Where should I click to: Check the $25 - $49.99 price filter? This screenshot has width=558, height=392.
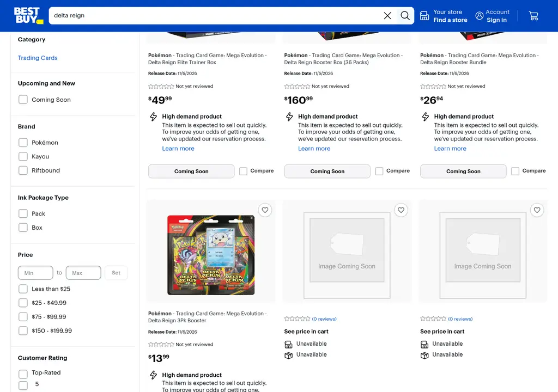point(23,303)
